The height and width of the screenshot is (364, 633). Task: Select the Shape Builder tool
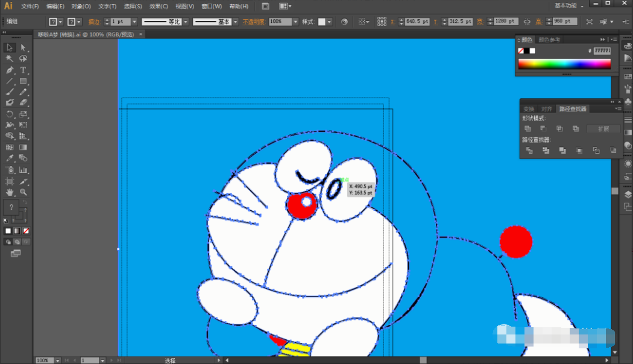9,136
